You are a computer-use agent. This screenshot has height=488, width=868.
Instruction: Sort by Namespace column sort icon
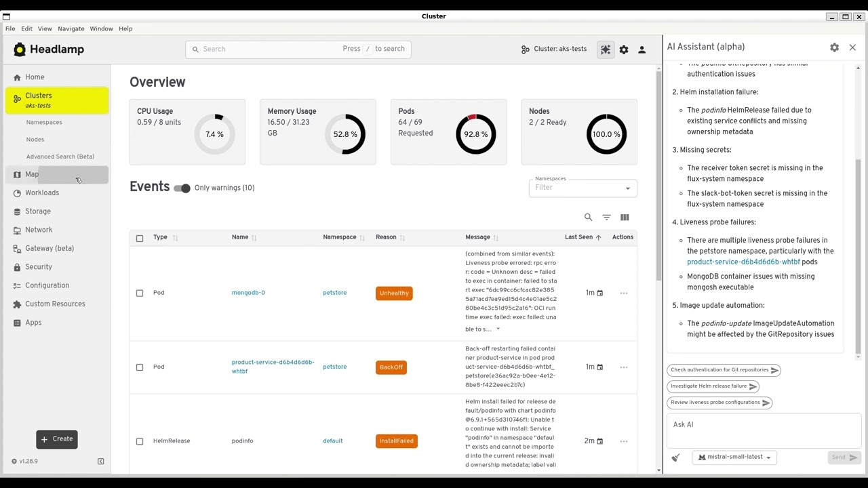(361, 238)
